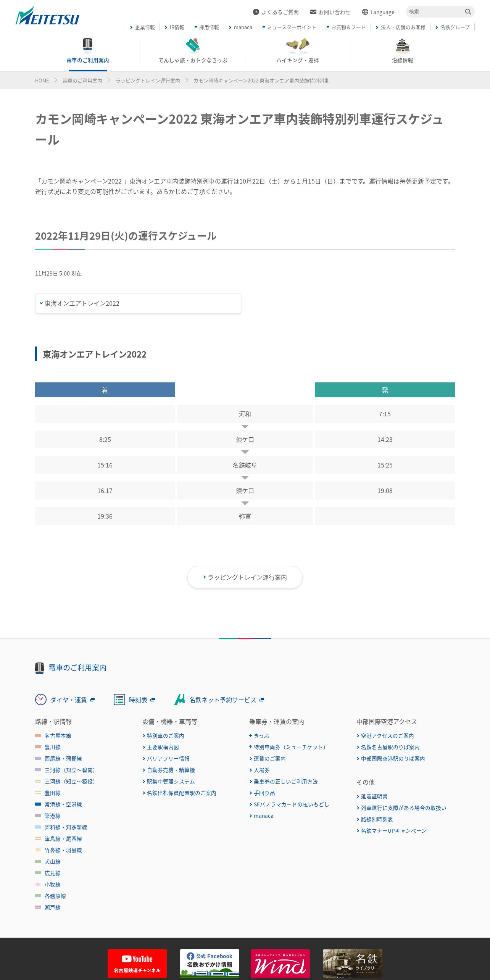Open the 企業情報 menu item
This screenshot has height=980, width=490.
coord(142,27)
